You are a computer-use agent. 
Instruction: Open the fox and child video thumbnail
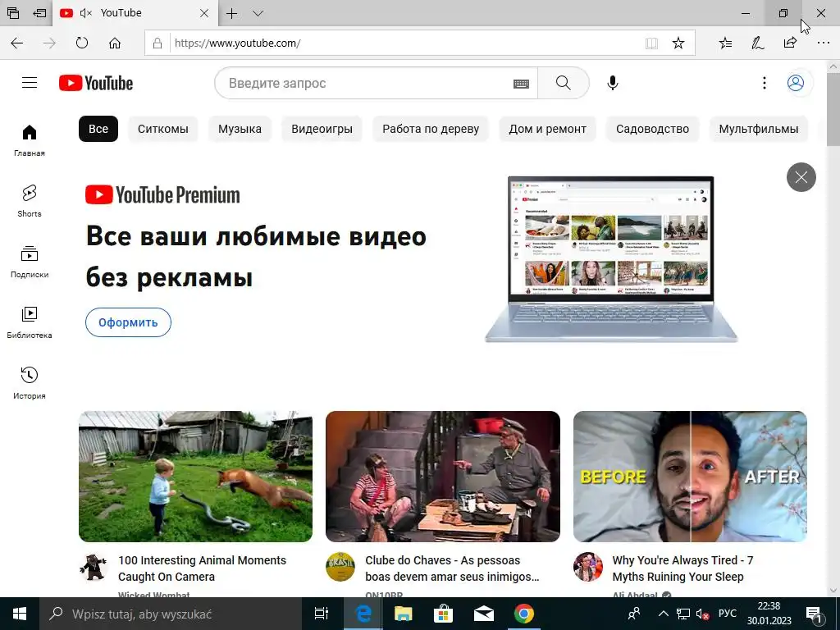click(x=195, y=477)
